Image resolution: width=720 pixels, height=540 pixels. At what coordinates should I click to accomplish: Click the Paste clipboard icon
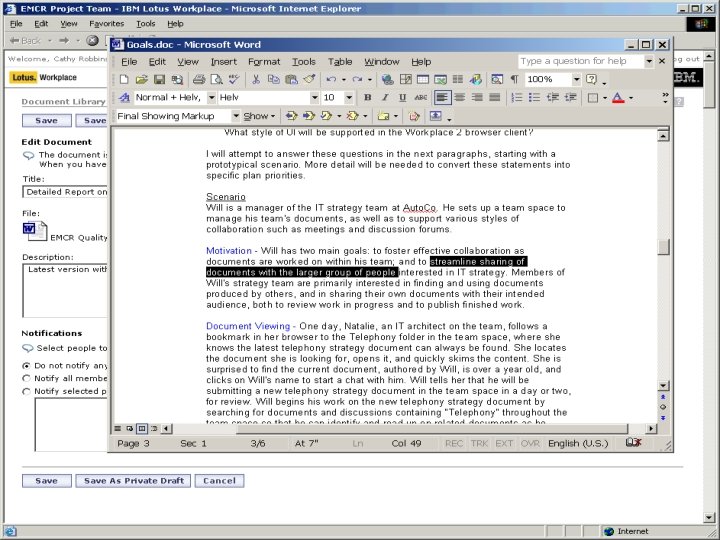[291, 79]
